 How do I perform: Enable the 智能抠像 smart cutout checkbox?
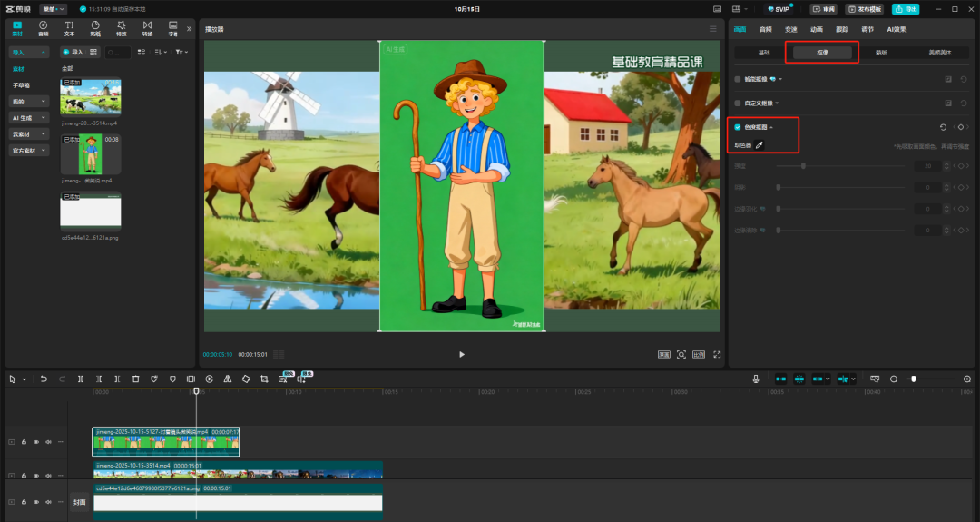738,79
